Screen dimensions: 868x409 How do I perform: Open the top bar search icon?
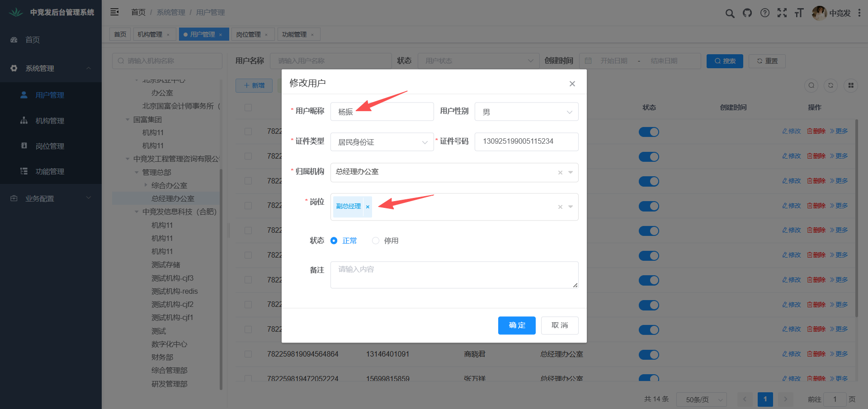730,13
